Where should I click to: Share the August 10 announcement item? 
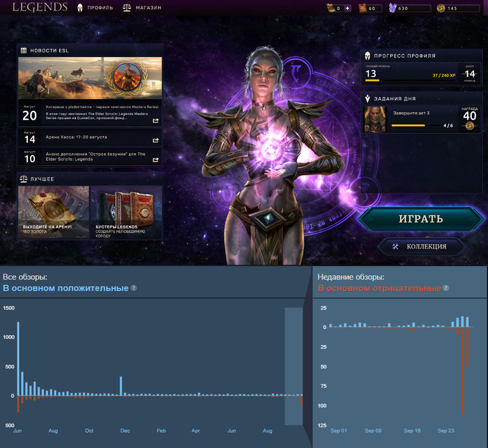(x=155, y=157)
